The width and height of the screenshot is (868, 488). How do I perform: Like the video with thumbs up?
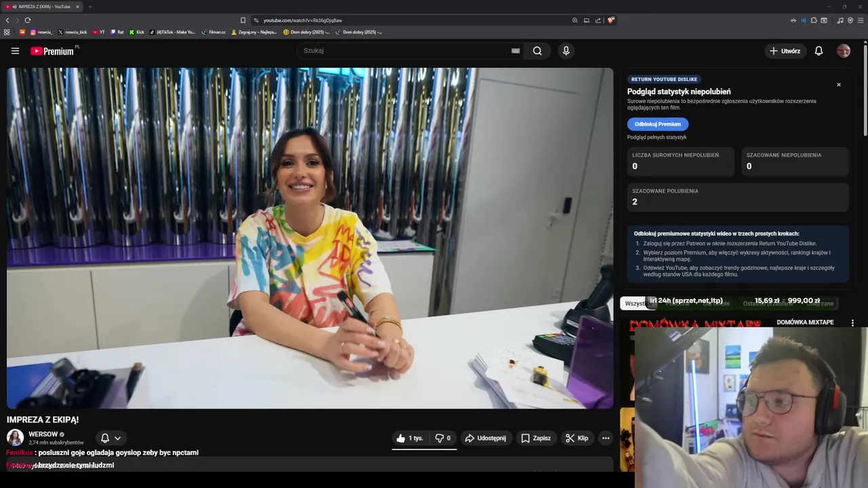coord(410,438)
